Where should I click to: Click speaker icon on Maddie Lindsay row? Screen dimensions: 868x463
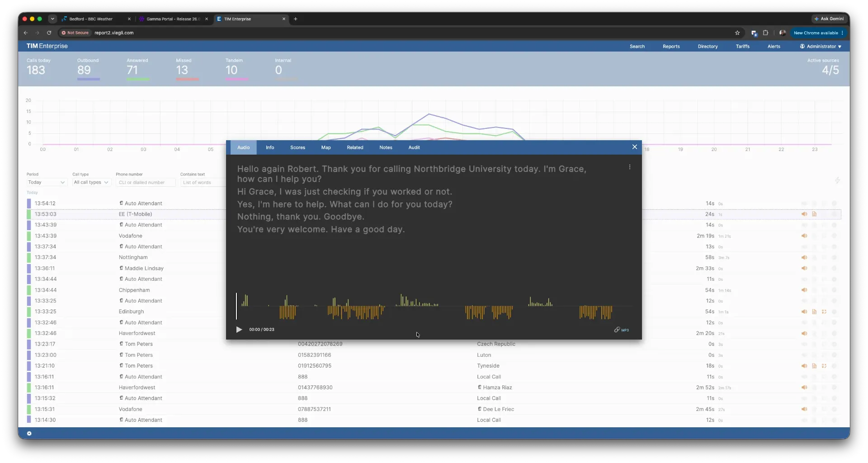(804, 269)
